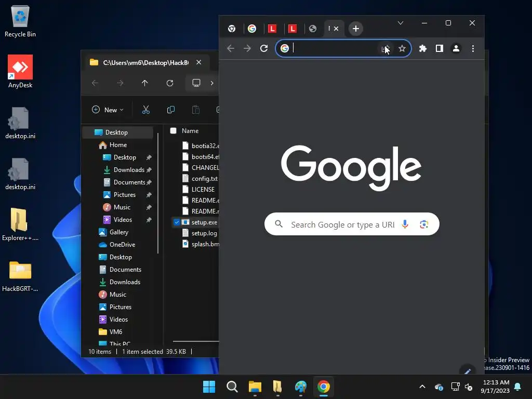Click the Copy icon in File Explorer
The width and height of the screenshot is (532, 399).
click(171, 110)
